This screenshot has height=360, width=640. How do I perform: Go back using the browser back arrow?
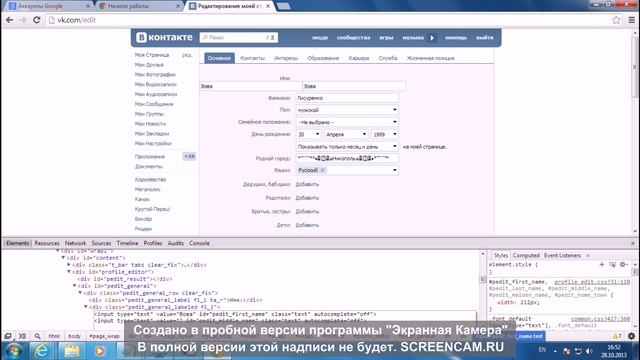[9, 20]
